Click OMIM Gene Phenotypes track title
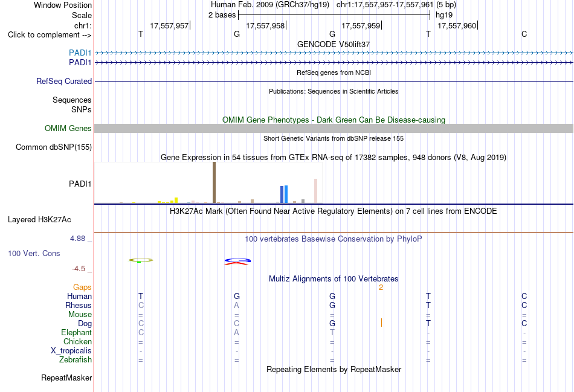 point(334,120)
